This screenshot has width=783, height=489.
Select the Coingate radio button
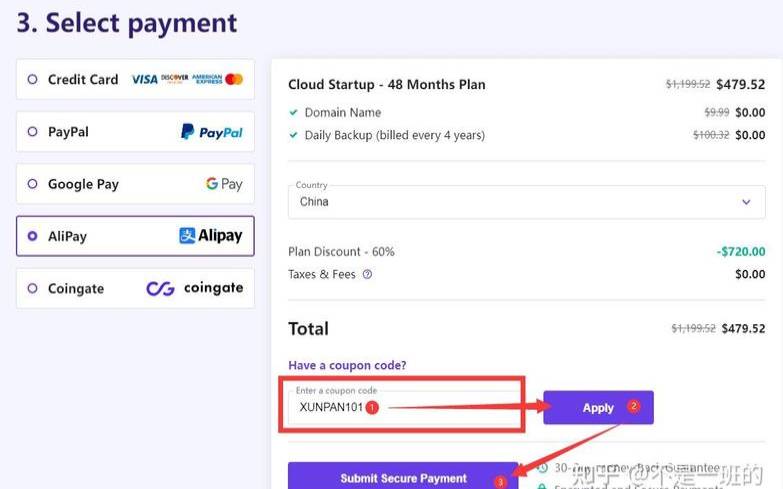(x=33, y=288)
